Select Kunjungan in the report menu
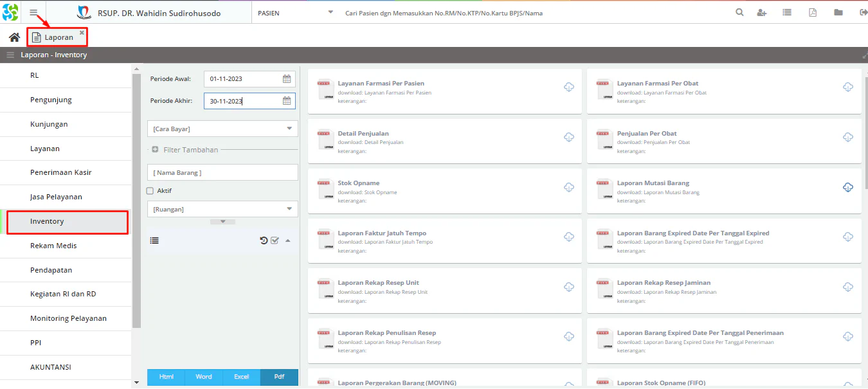868x389 pixels. click(66, 124)
